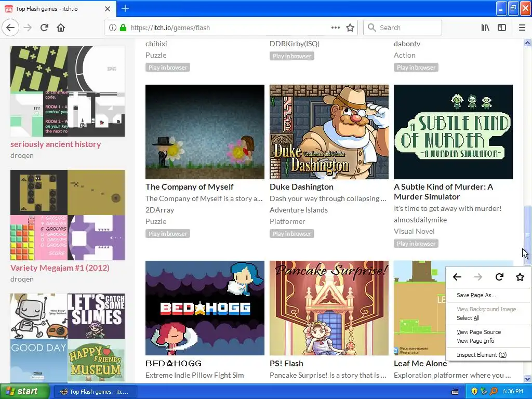Open seriously ancient history collection link
The image size is (532, 399).
pos(56,144)
